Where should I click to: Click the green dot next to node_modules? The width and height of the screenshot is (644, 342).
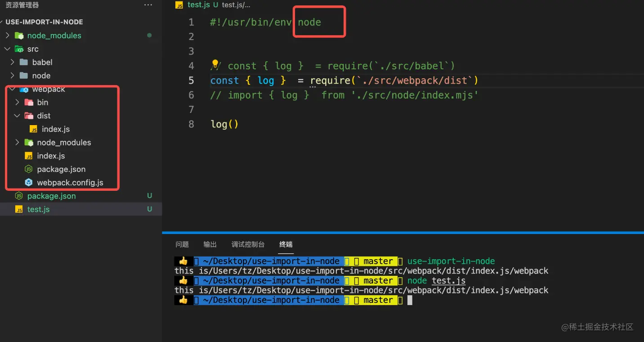149,35
